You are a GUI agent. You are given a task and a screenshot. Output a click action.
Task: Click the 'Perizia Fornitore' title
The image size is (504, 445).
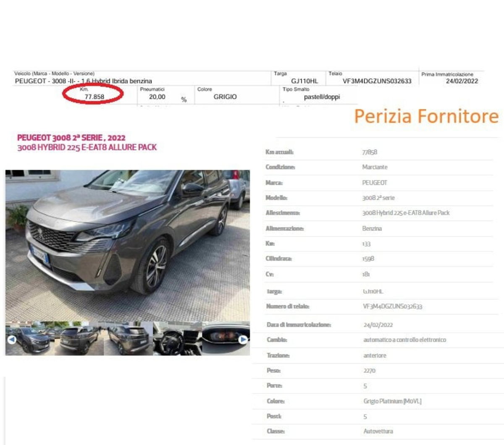(x=426, y=116)
